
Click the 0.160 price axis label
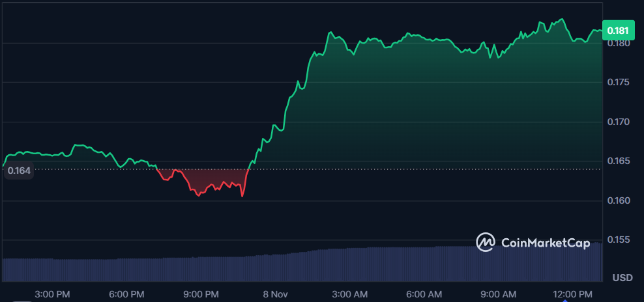click(618, 200)
